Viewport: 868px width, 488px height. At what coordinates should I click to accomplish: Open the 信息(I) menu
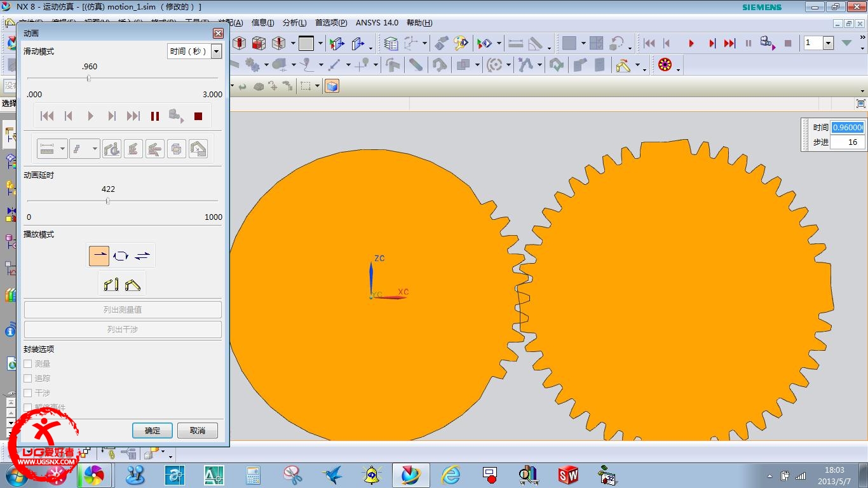263,23
